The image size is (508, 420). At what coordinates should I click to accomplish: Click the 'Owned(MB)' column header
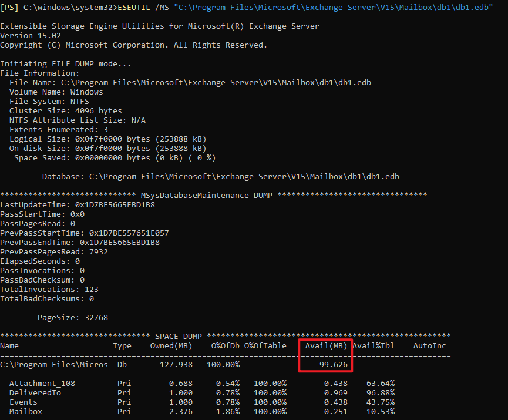coord(171,346)
